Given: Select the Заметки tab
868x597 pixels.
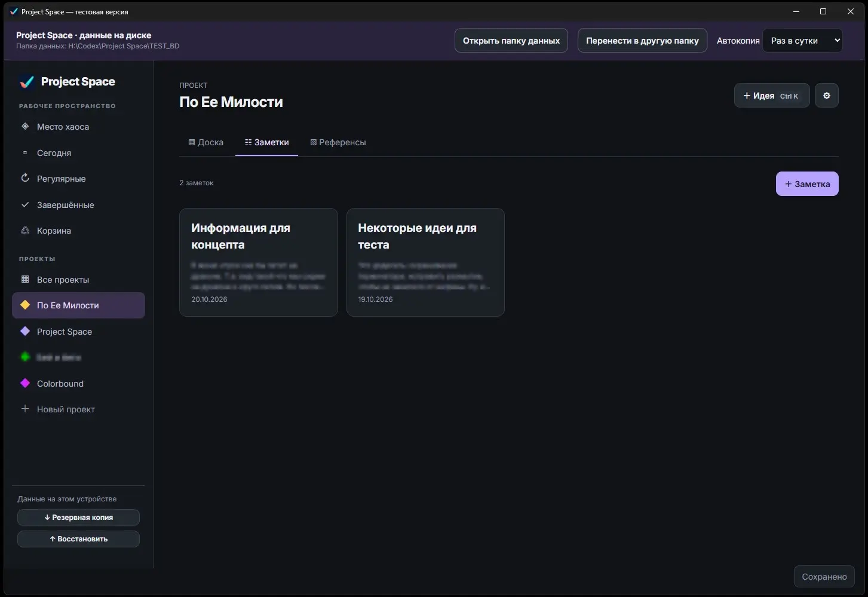Looking at the screenshot, I should tap(266, 142).
